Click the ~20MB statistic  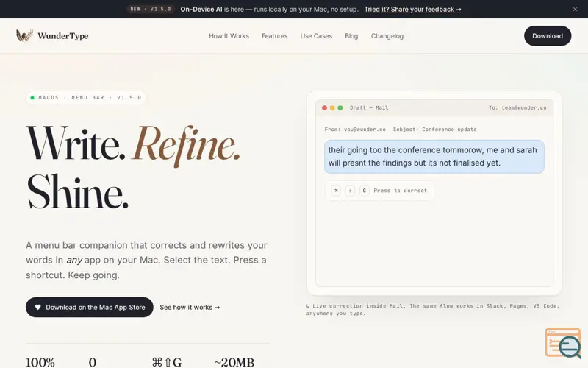[x=234, y=362]
